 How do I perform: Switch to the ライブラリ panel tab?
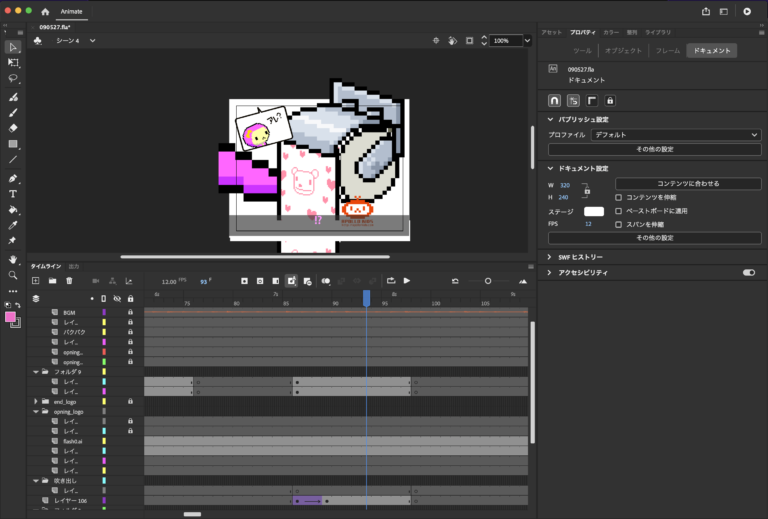pyautogui.click(x=658, y=32)
